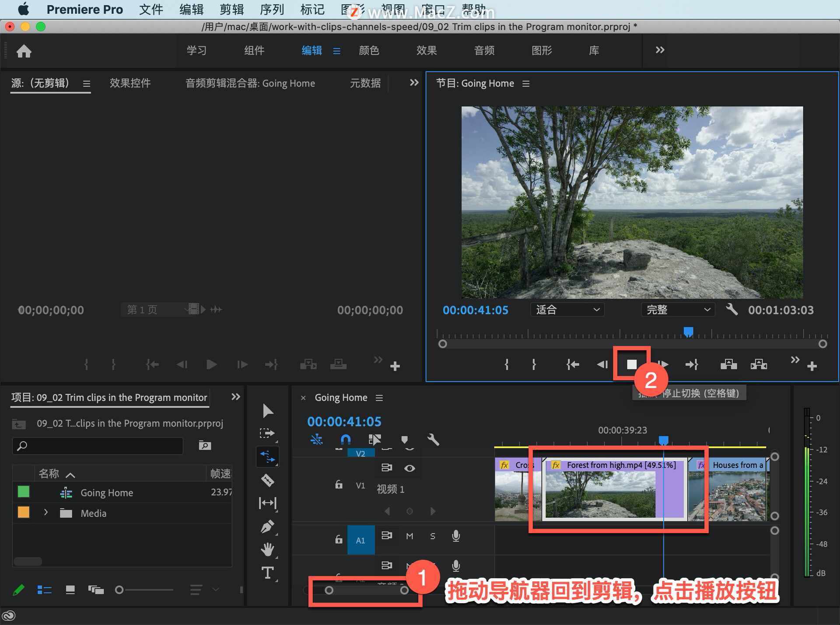Open Program monitor button editor plus
Image resolution: width=840 pixels, height=625 pixels.
tap(812, 366)
